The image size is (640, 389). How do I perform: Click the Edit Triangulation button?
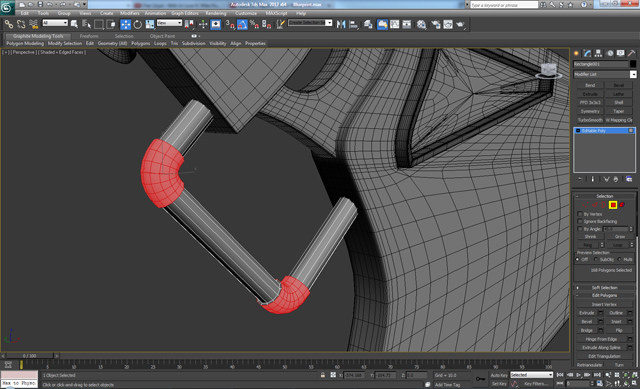(604, 356)
